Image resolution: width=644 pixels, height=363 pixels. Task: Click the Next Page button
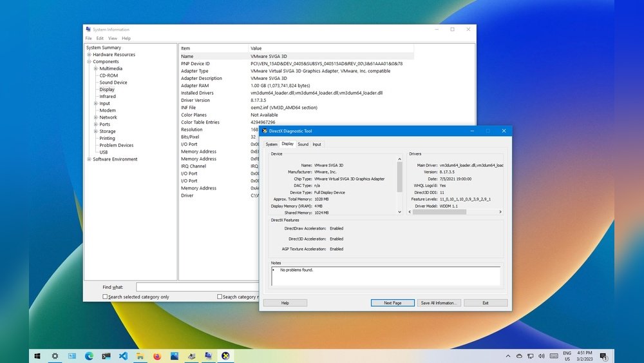coord(392,302)
